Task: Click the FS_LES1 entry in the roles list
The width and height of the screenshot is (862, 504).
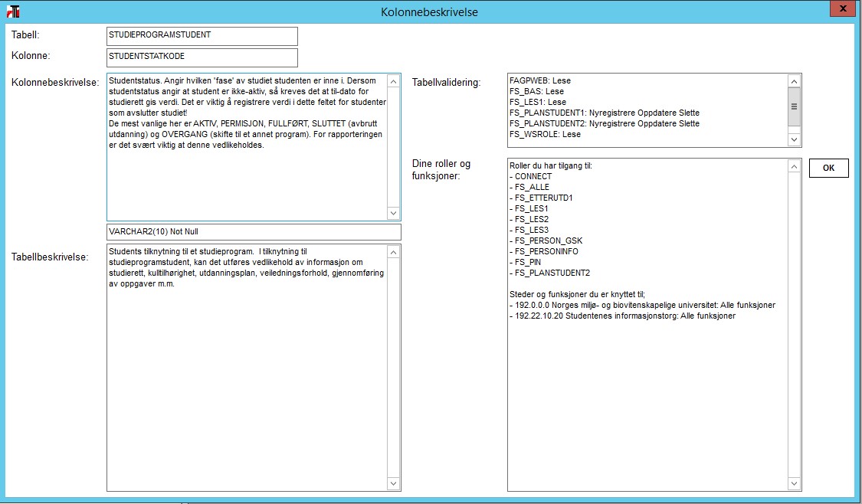Action: tap(529, 209)
